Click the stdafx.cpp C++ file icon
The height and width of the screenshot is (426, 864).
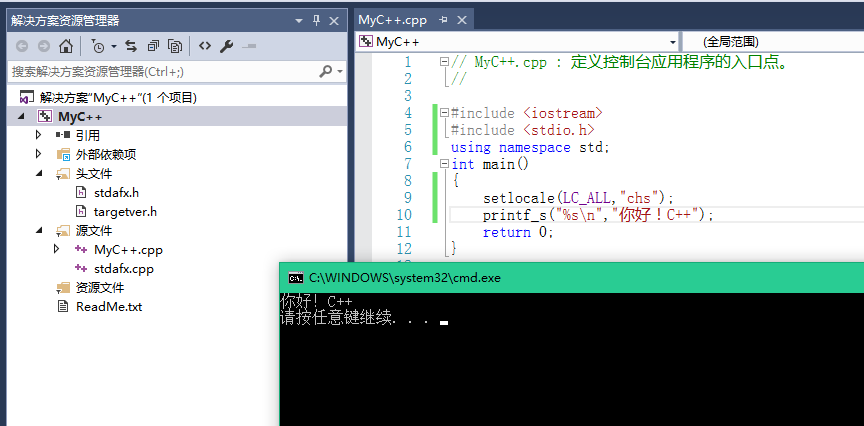coord(81,268)
